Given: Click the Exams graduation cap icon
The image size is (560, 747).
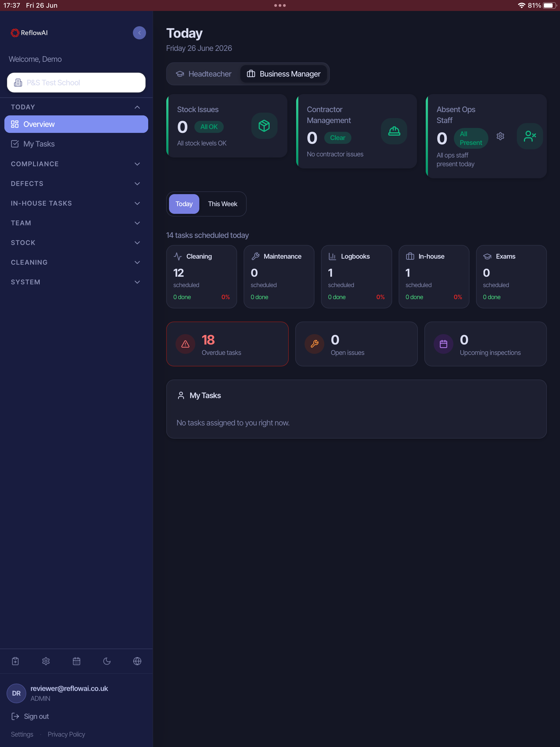Looking at the screenshot, I should pyautogui.click(x=487, y=256).
